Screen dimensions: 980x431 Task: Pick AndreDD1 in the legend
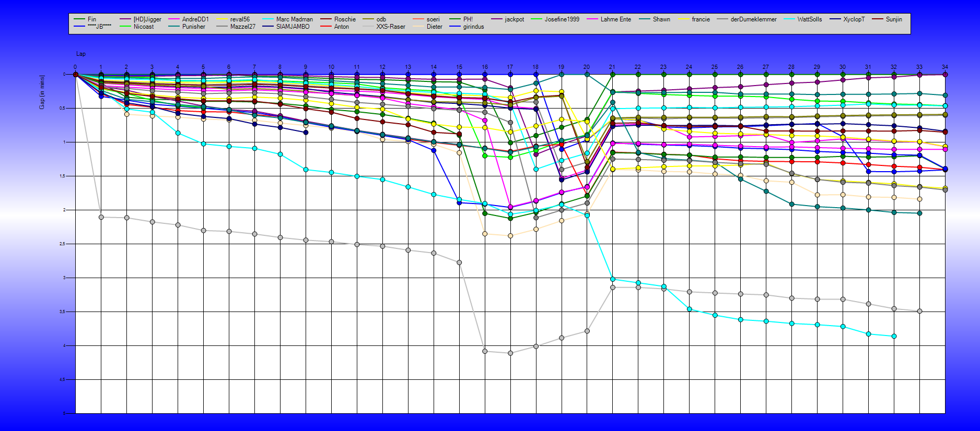195,19
